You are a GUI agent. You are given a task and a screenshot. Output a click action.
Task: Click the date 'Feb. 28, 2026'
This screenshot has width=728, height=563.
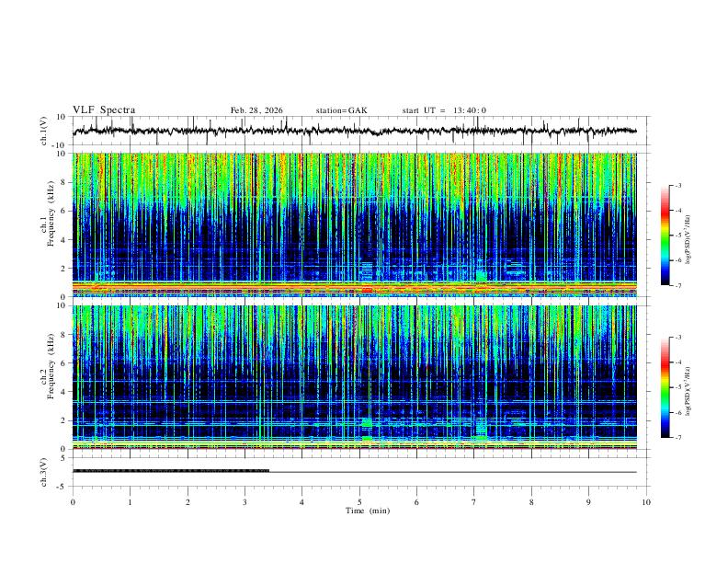coord(256,110)
